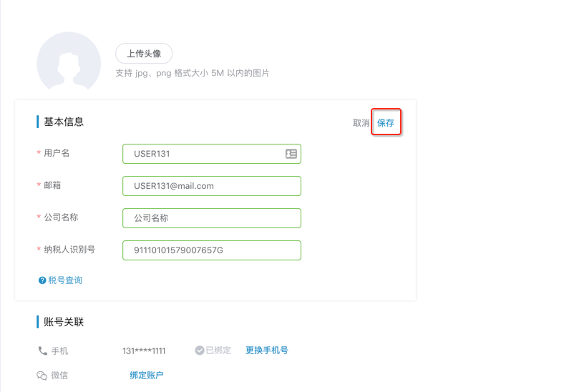Select the 纳税人识别号 taxpayer ID field
This screenshot has width=579, height=392.
coord(212,250)
